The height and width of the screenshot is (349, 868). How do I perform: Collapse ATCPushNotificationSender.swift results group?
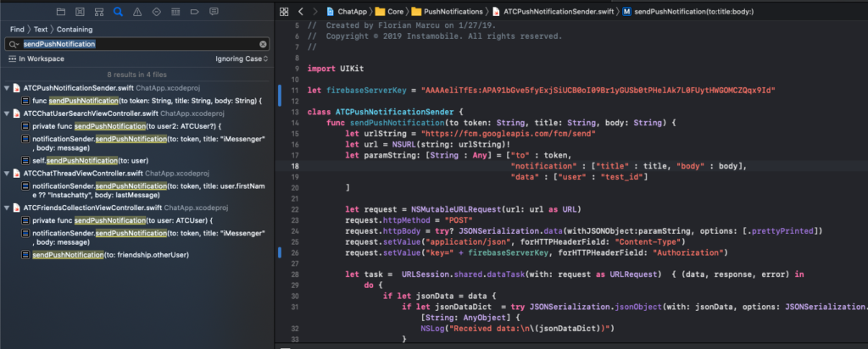tap(6, 88)
